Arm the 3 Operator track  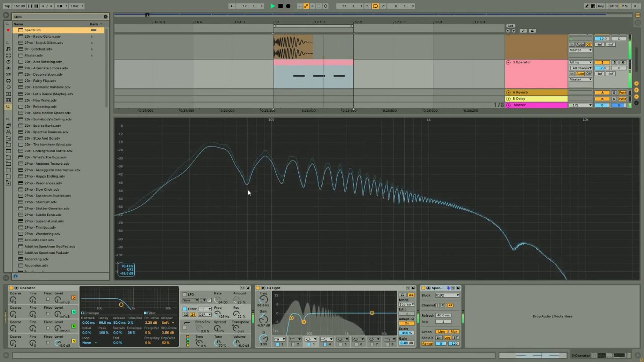(623, 62)
